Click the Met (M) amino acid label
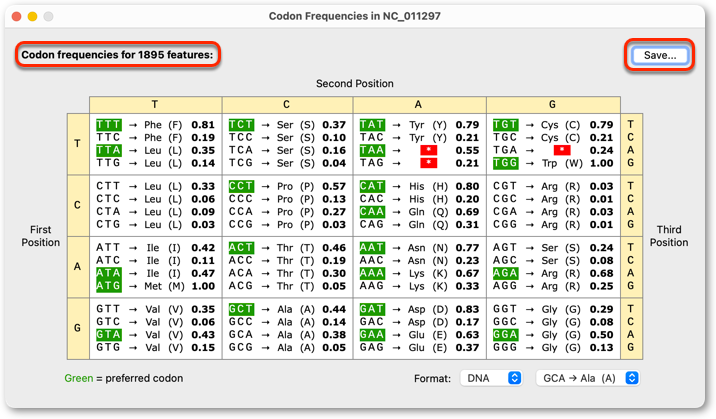The image size is (716, 419). coord(164,286)
